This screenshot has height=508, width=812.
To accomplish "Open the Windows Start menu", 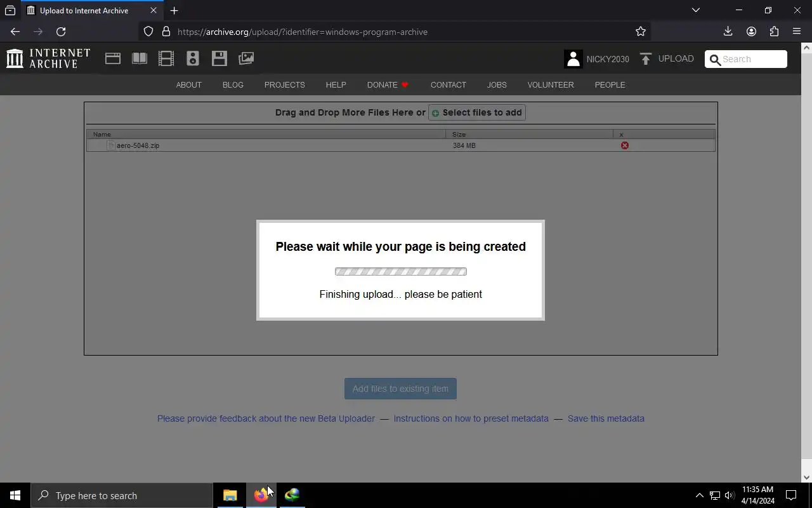I will [15, 495].
